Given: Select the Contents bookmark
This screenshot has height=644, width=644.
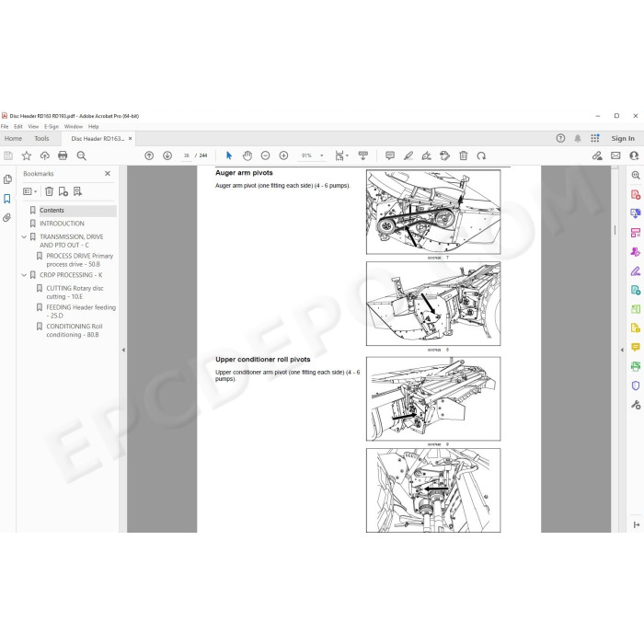Looking at the screenshot, I should click(x=52, y=211).
